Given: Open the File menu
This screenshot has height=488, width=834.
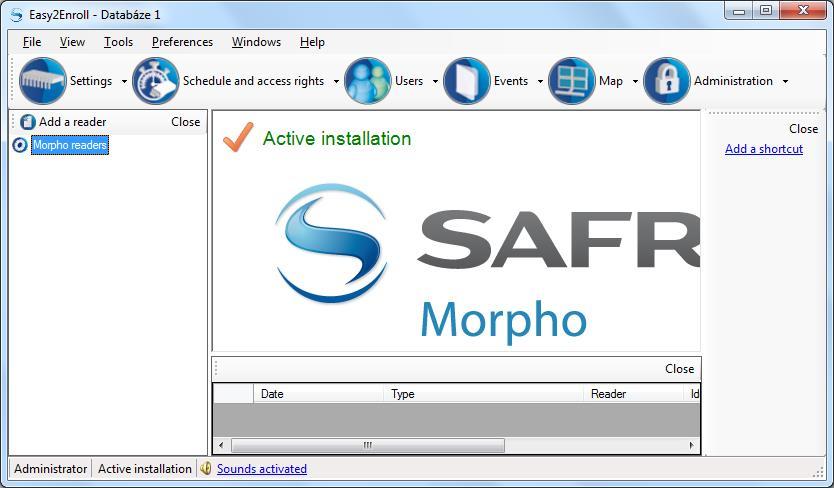Looking at the screenshot, I should (x=32, y=42).
